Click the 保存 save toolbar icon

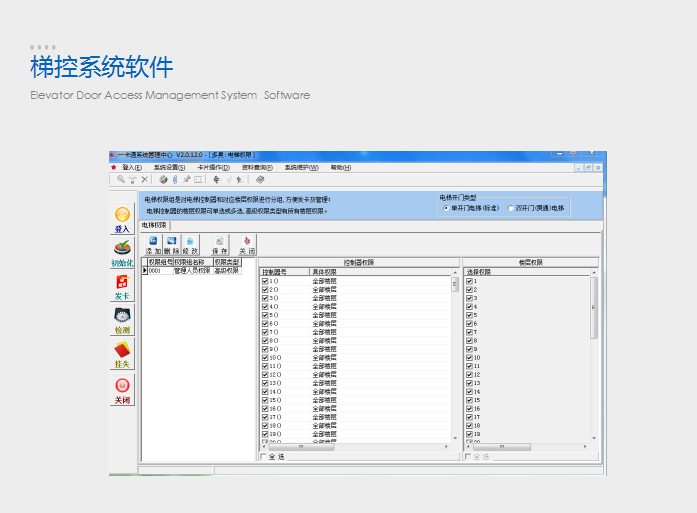click(217, 244)
